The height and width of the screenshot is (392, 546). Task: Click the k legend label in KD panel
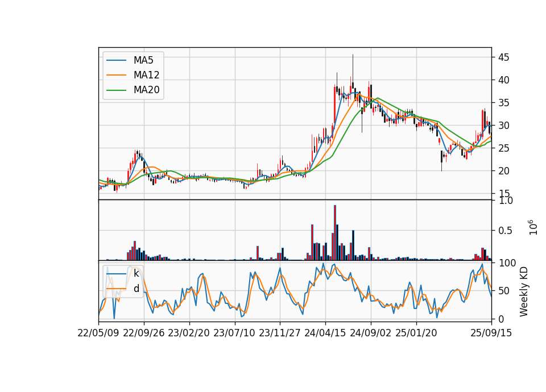point(136,273)
